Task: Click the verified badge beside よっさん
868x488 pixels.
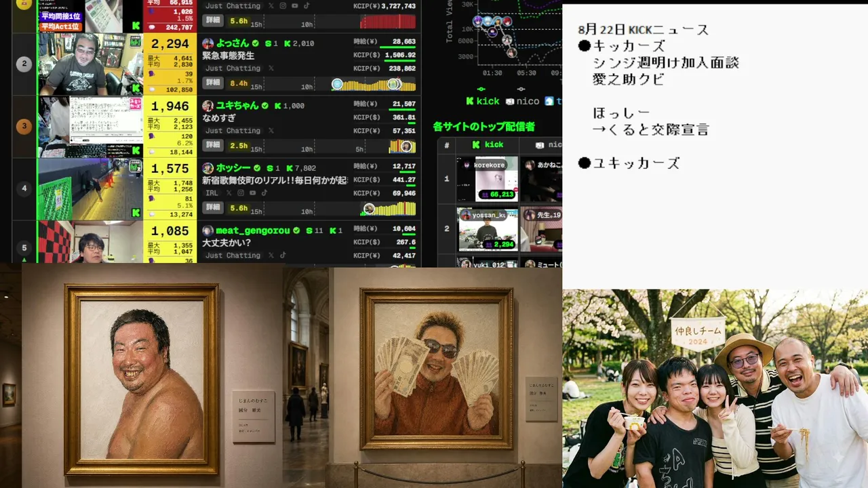Action: pos(257,43)
